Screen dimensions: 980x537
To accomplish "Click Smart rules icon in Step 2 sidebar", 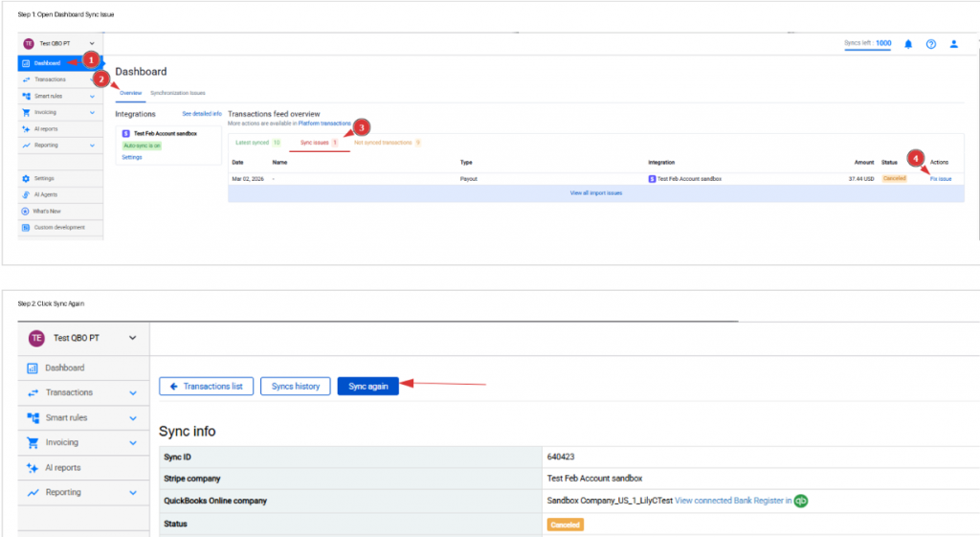I will [33, 417].
